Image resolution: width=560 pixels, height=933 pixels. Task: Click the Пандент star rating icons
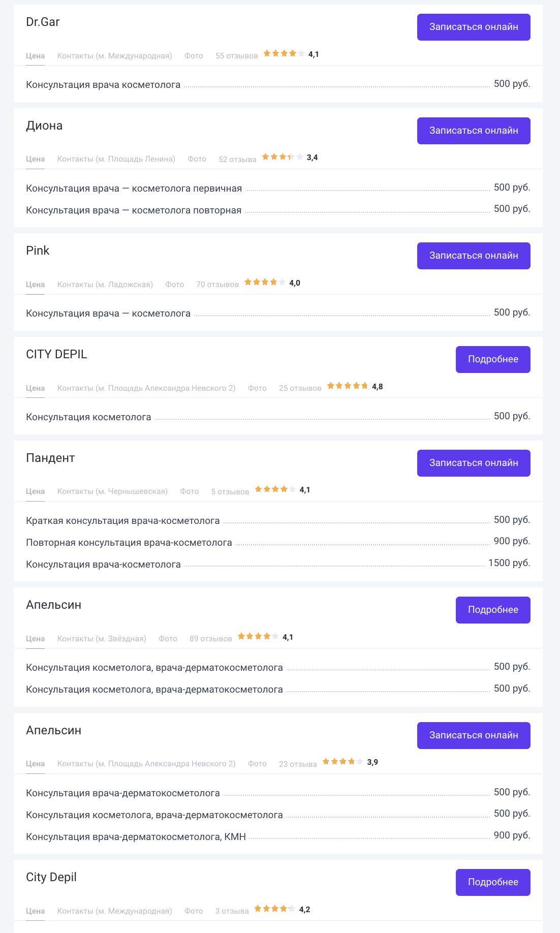pyautogui.click(x=275, y=489)
